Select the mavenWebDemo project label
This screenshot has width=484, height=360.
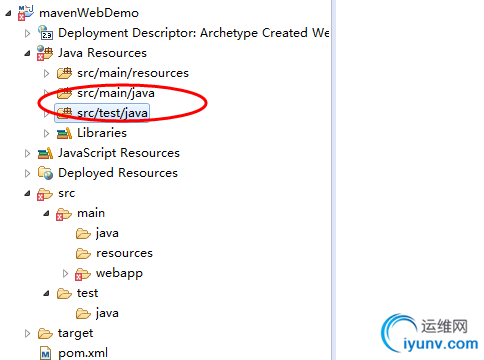89,13
